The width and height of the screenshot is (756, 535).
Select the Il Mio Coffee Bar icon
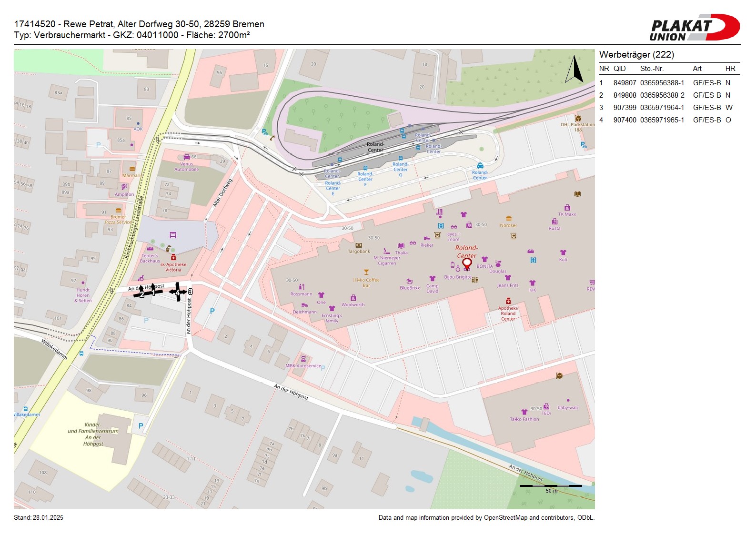tap(366, 273)
